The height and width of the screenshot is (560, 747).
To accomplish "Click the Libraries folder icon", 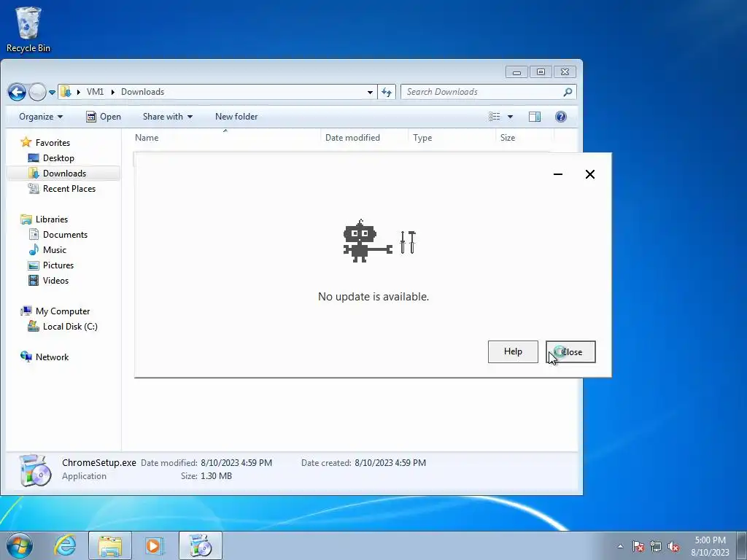I will pyautogui.click(x=26, y=219).
